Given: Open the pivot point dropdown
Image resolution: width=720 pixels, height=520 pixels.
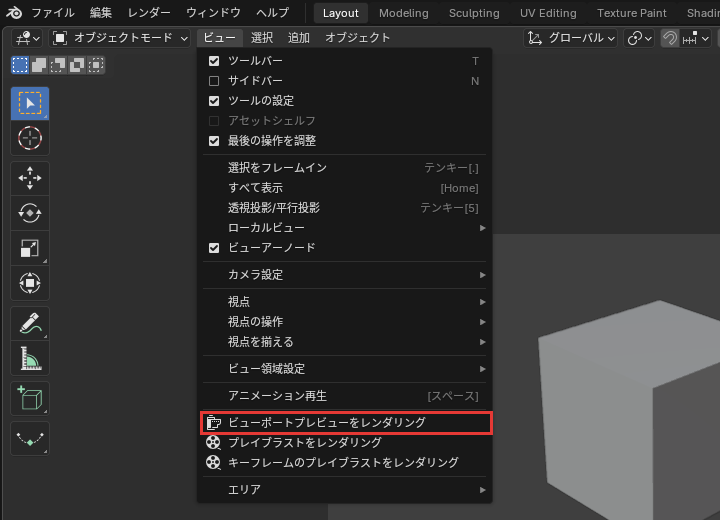Looking at the screenshot, I should pos(639,38).
